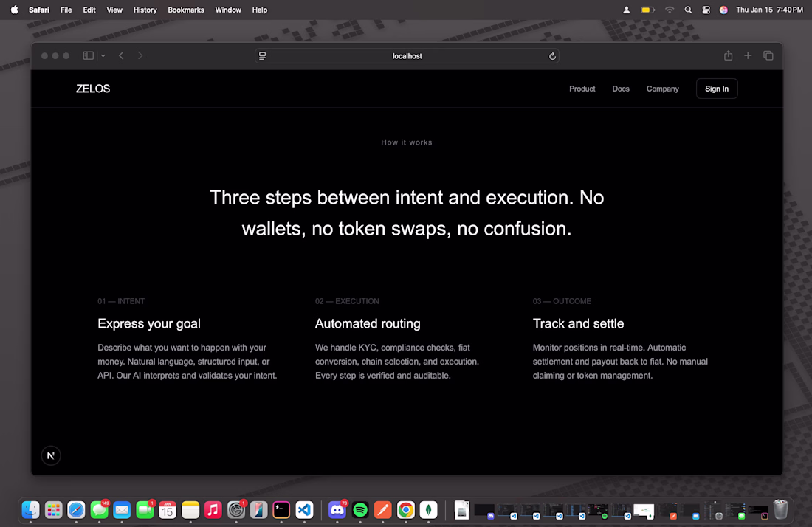Open Notes from the dock
This screenshot has height=527, width=812.
[x=190, y=510]
